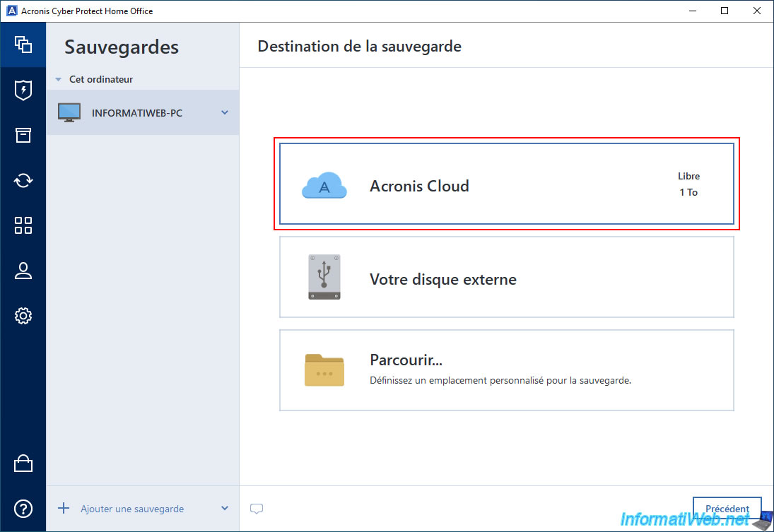
Task: Choose Parcourir... custom location option
Action: click(506, 370)
